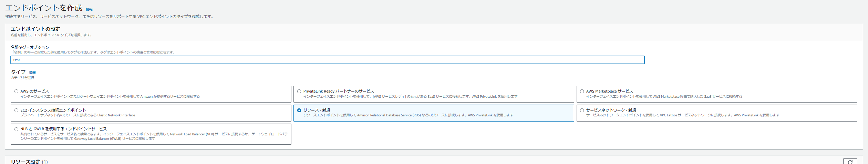Viewport: 868px width, 164px height.
Task: Choose サービスネットワーク - 新規 radio option
Action: click(582, 110)
